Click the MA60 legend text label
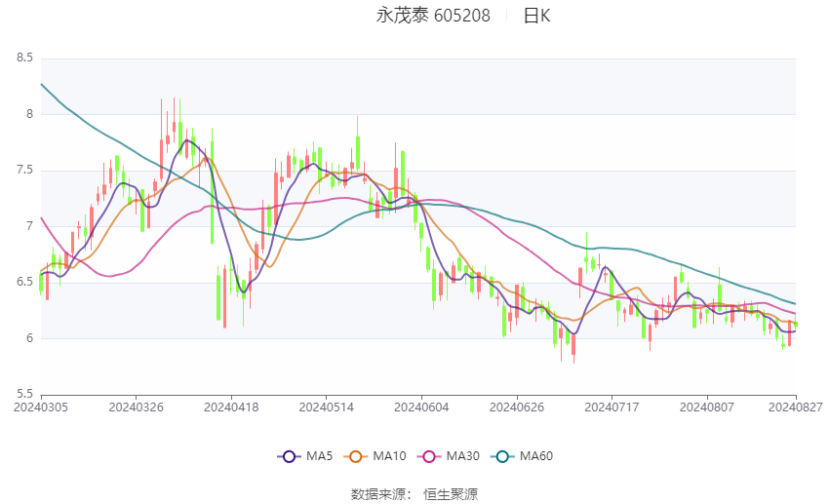Screen dimensions: 829x504 (536, 456)
